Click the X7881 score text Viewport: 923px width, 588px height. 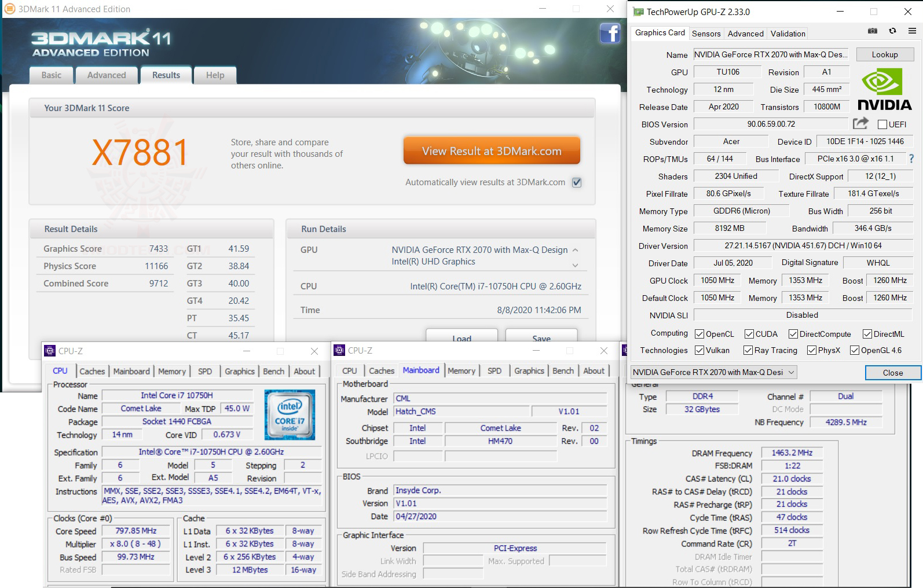click(141, 152)
